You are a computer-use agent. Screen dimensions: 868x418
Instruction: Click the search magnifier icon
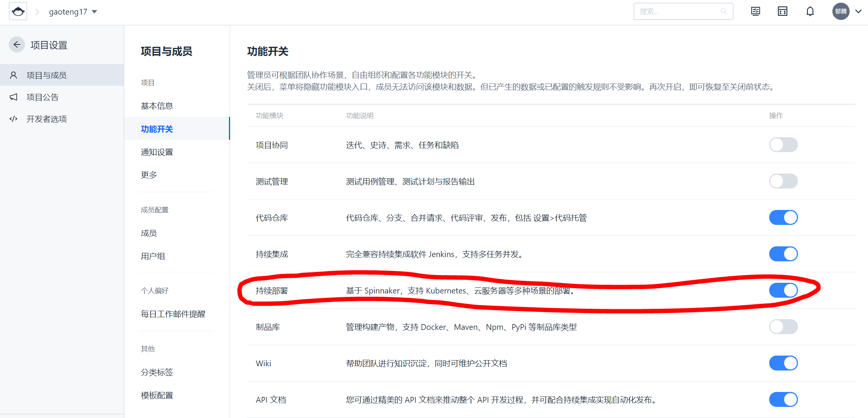click(723, 11)
